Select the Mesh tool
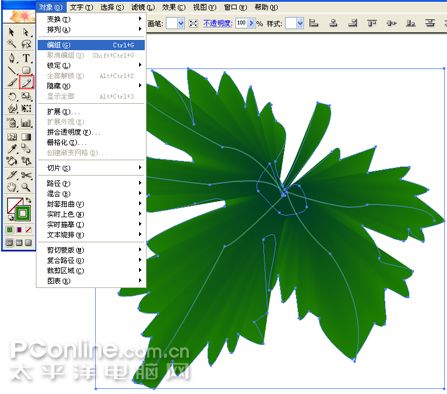 [12, 137]
